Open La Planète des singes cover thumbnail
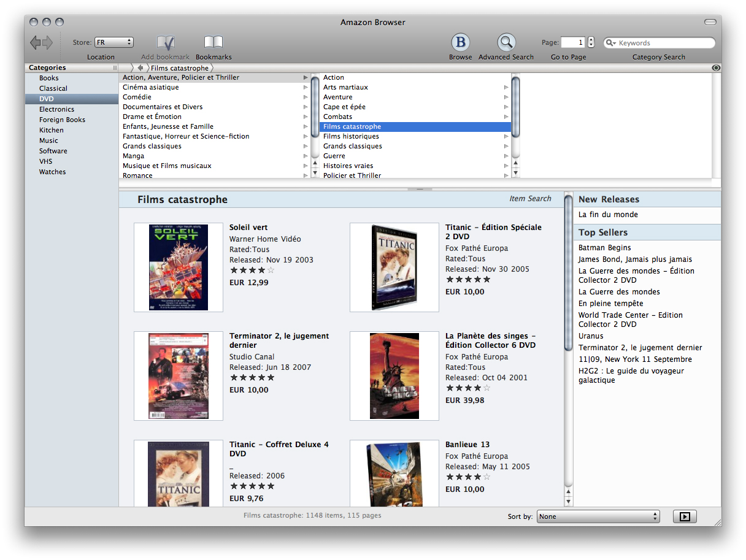The width and height of the screenshot is (746, 560). (394, 376)
